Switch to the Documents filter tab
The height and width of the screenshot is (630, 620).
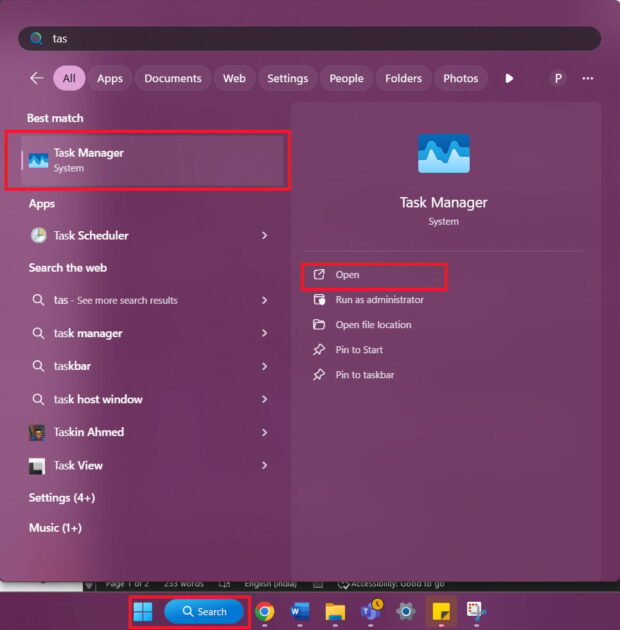[x=173, y=78]
